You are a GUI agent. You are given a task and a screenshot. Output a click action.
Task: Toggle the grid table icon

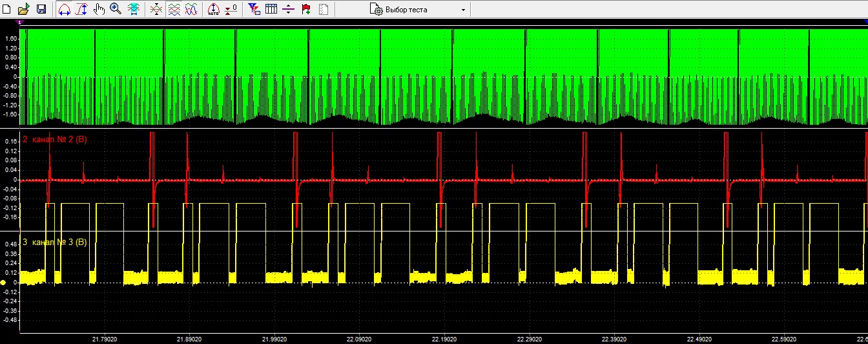271,9
